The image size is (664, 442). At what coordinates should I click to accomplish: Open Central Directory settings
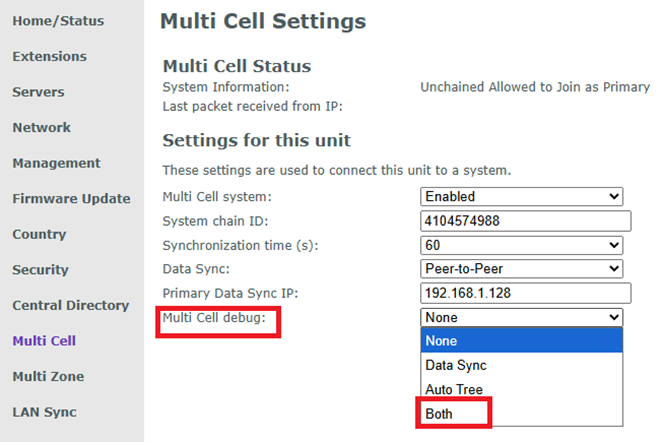tap(70, 305)
